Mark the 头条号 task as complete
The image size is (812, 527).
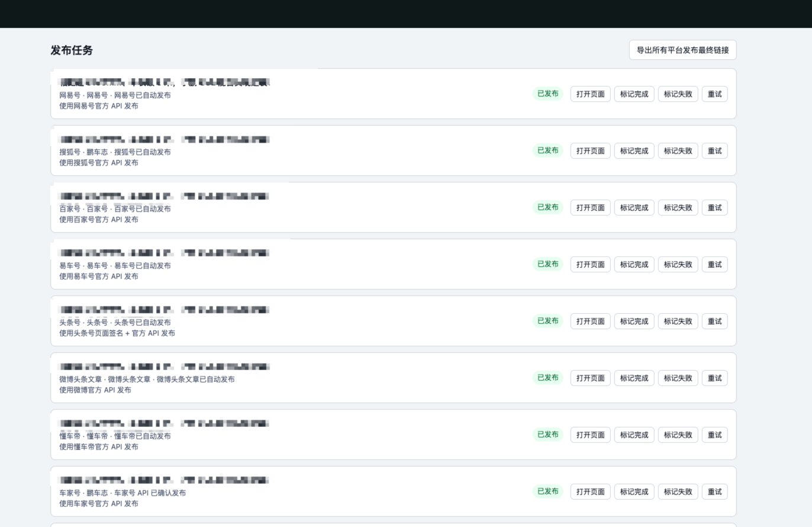634,322
